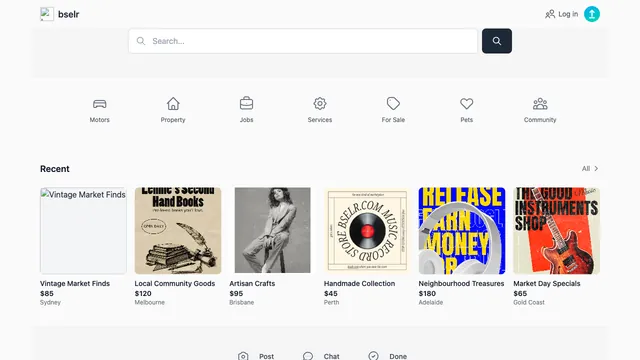Click the Handmade Collection title

tap(360, 283)
